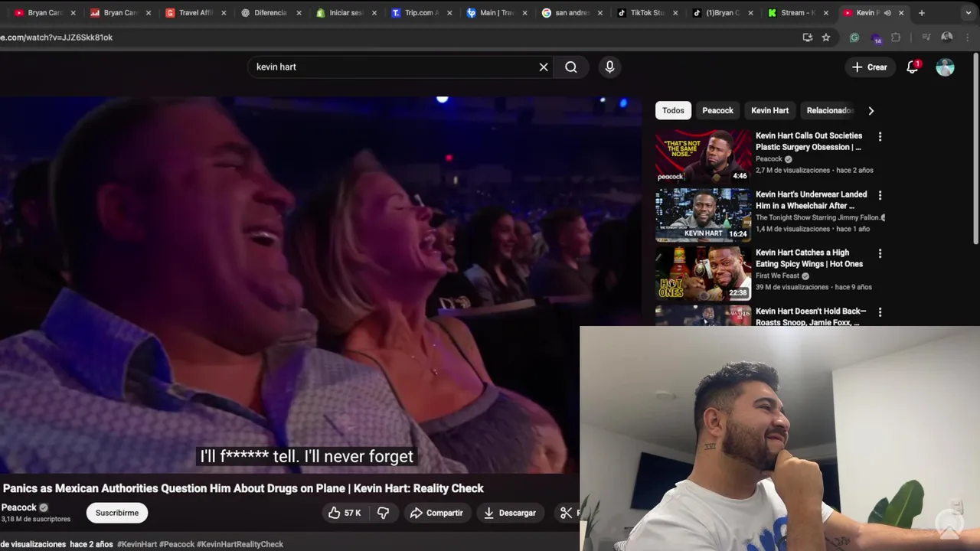
Task: Click the video player to pause
Action: pyautogui.click(x=321, y=283)
